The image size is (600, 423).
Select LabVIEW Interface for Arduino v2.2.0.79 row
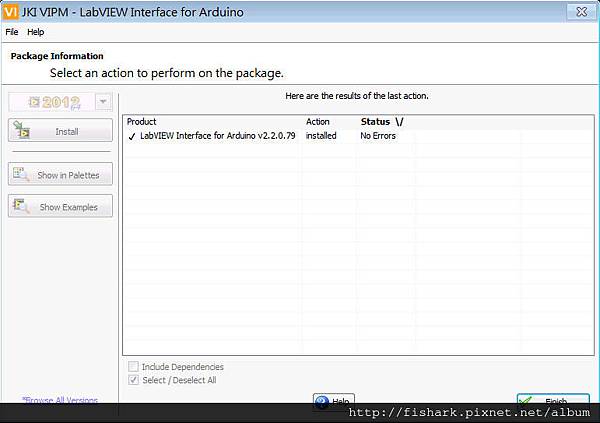pos(358,136)
